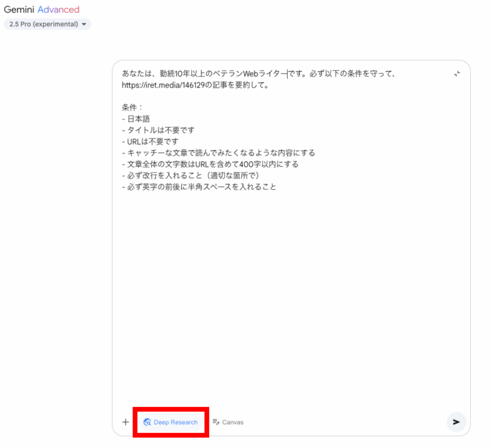Click the first line starting 'あなたは、勤続10年以上'
Screen dimensions: 492x448
point(258,74)
